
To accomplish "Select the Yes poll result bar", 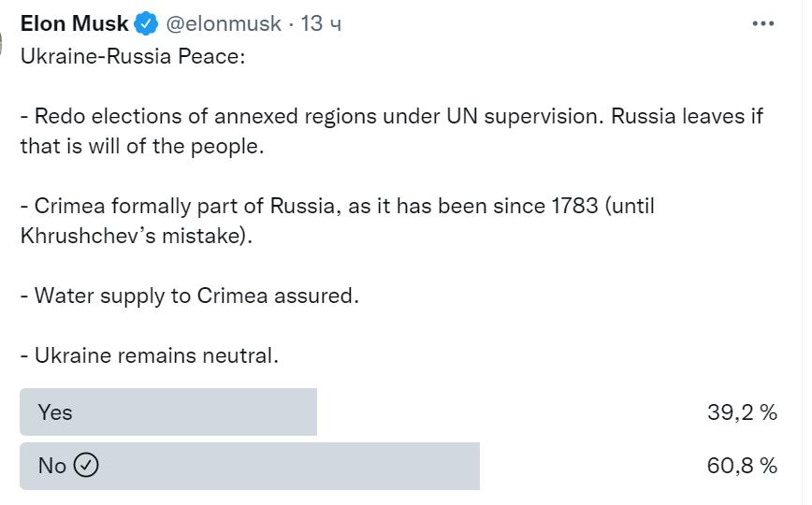I will click(x=168, y=412).
